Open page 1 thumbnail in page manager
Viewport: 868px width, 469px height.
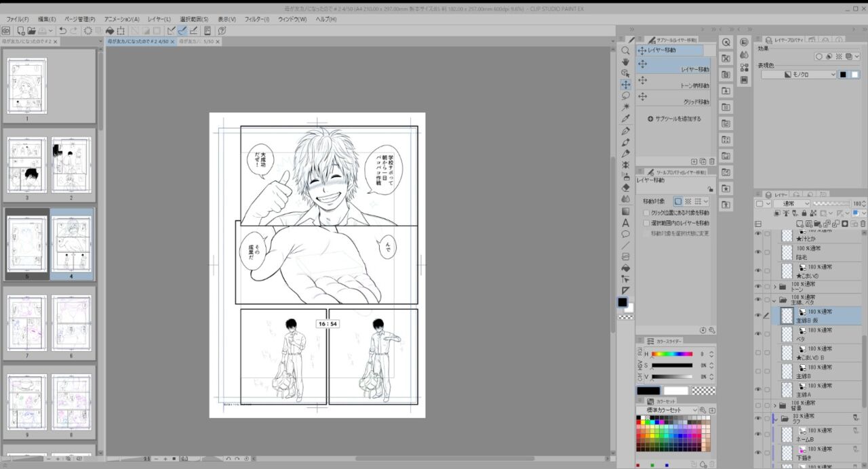pyautogui.click(x=27, y=85)
